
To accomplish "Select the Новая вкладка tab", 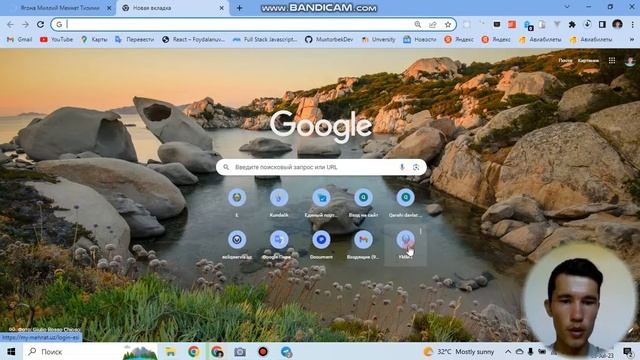I will click(x=171, y=8).
